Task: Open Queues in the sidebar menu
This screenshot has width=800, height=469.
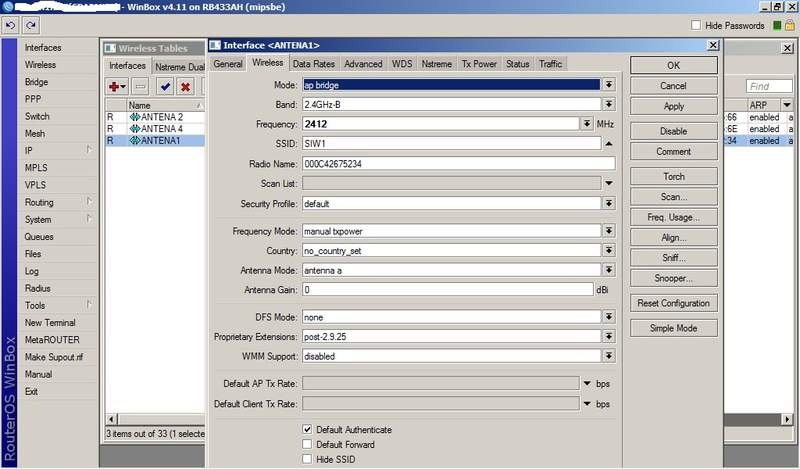Action: (39, 237)
